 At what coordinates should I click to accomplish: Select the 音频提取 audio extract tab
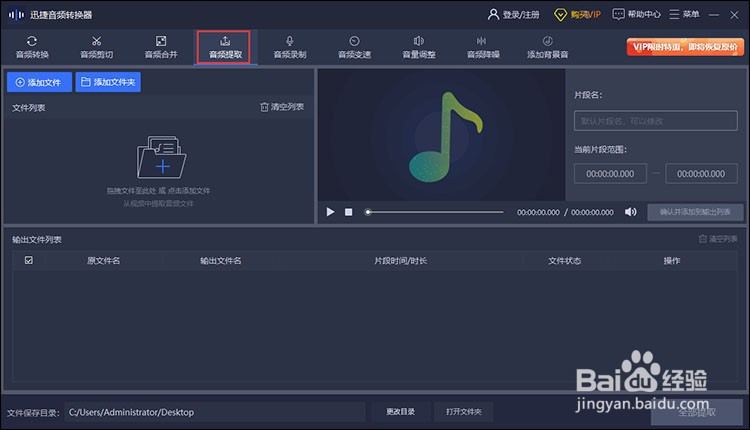coord(225,47)
